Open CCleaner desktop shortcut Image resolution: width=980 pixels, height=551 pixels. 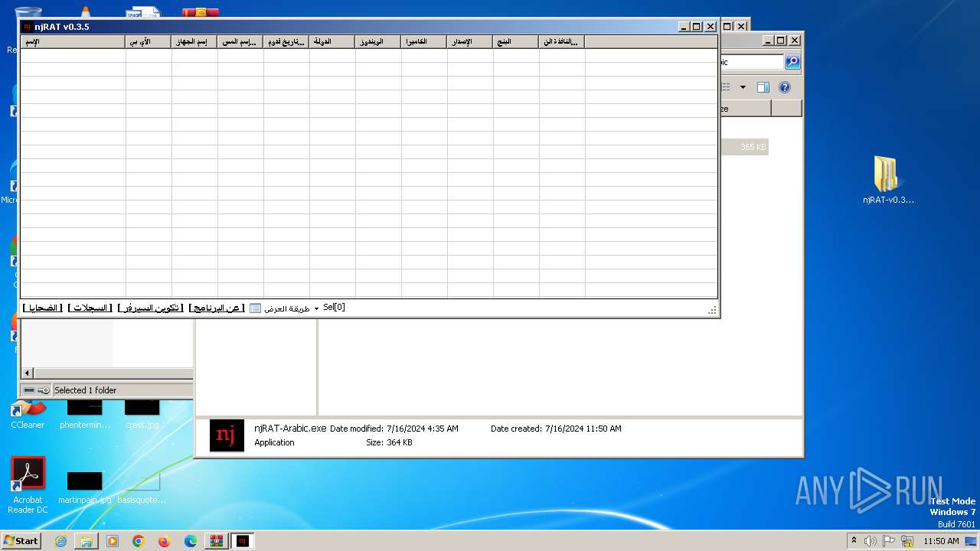pos(28,413)
